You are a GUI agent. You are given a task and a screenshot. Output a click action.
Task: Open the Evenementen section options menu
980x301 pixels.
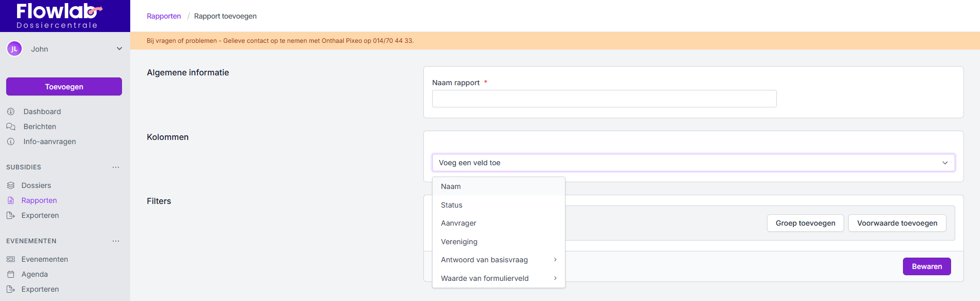tap(116, 241)
